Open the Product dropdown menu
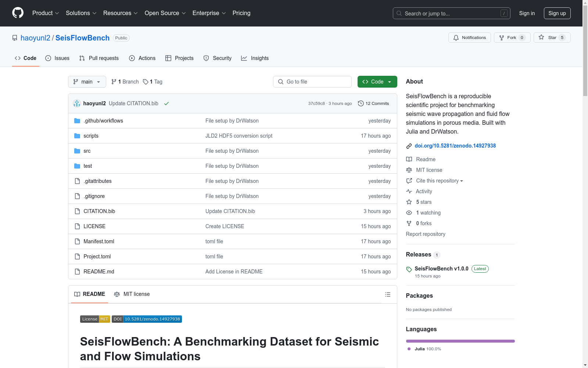The width and height of the screenshot is (588, 368). (46, 13)
